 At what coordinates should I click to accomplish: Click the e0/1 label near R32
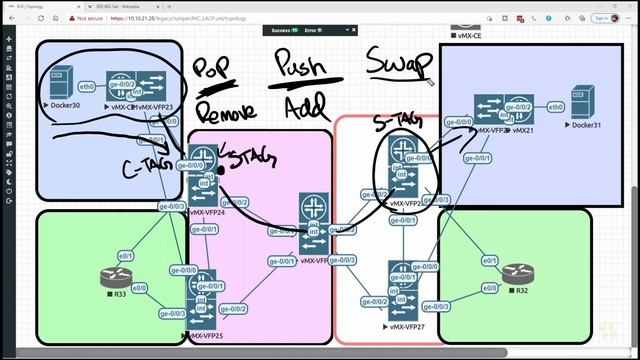tap(489, 260)
